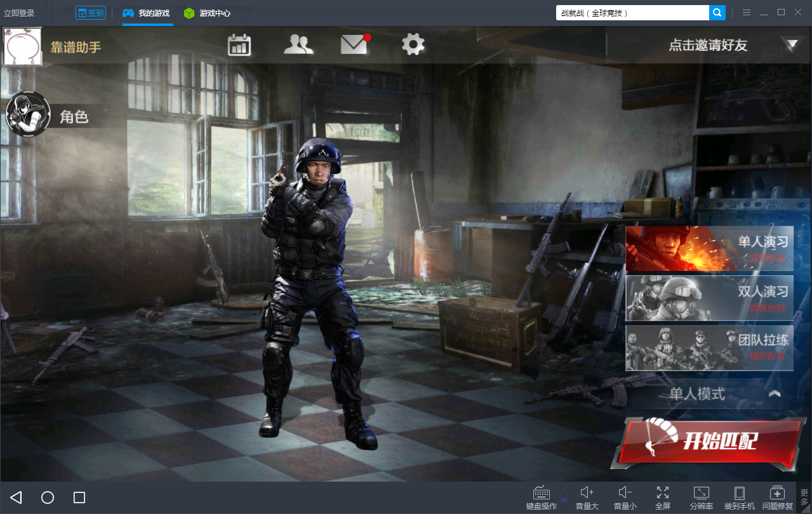
Task: Click the 签到 sign-in button
Action: click(91, 13)
